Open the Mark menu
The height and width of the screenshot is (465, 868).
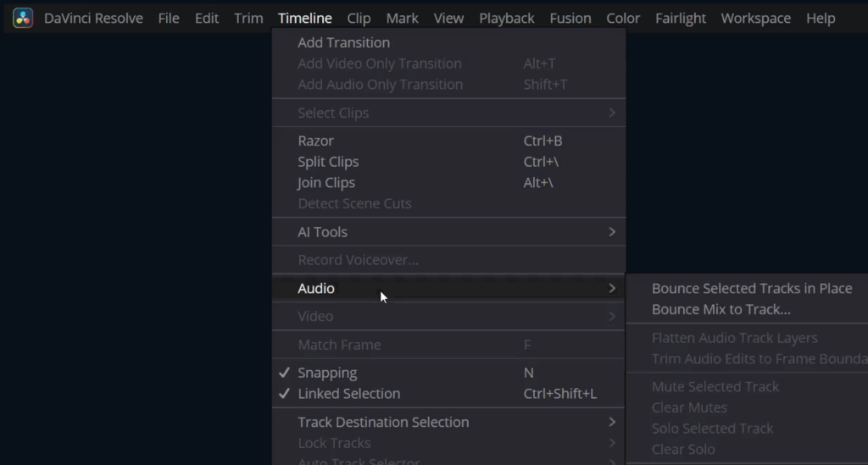click(402, 19)
